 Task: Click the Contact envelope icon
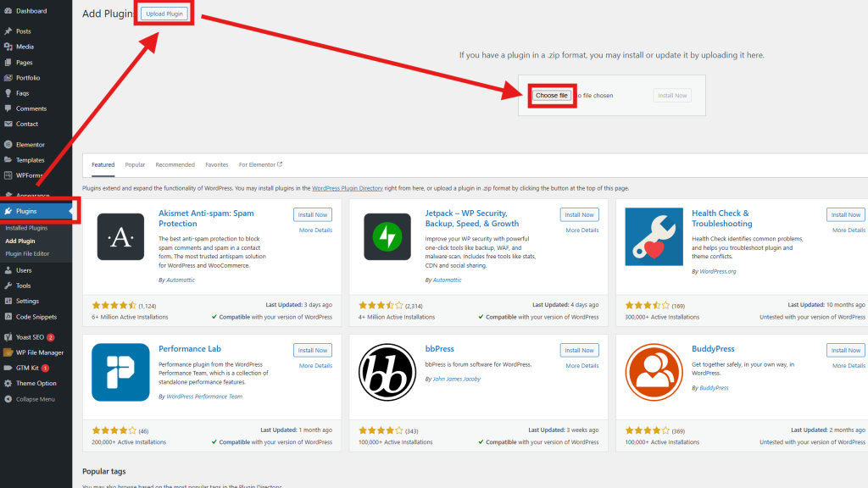pos(8,124)
